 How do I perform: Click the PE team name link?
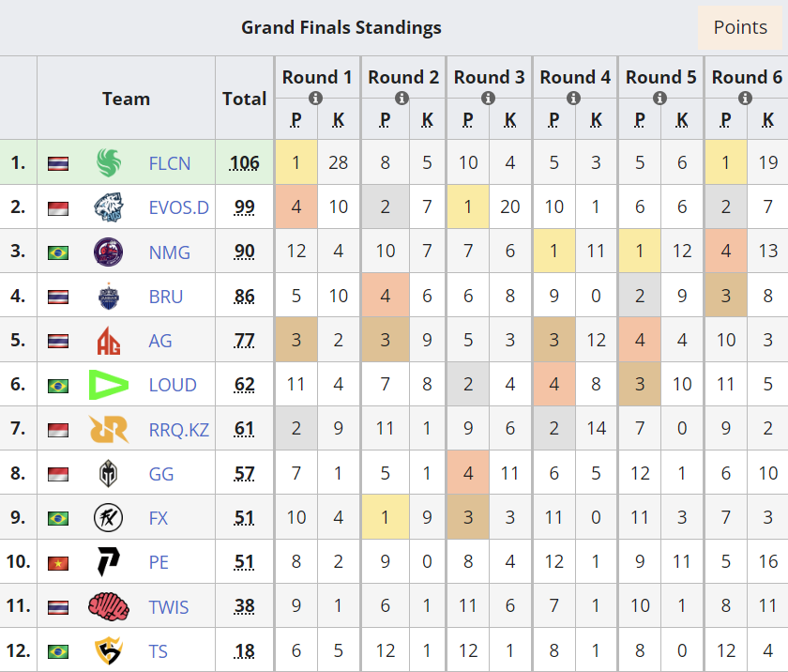(159, 563)
